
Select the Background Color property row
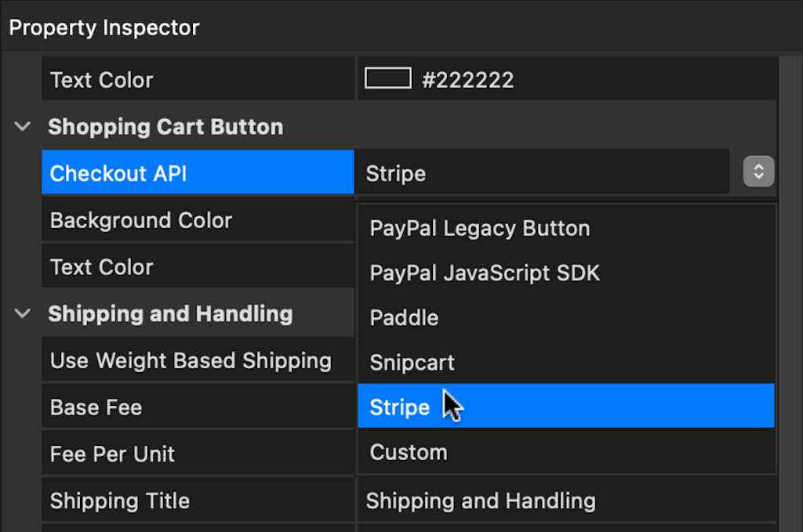pos(198,219)
